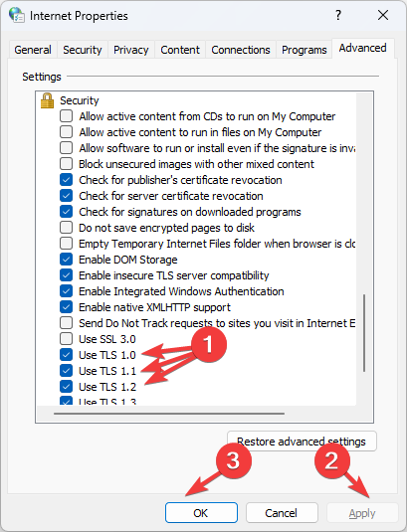407x532 pixels.
Task: Close the Internet Properties dialog
Action: (x=383, y=15)
